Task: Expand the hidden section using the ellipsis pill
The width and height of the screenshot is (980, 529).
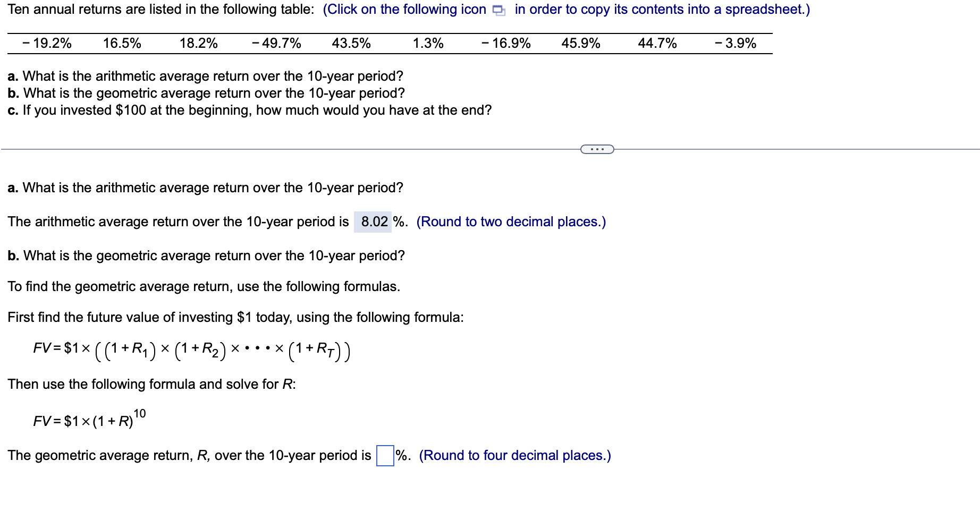Action: click(x=597, y=149)
